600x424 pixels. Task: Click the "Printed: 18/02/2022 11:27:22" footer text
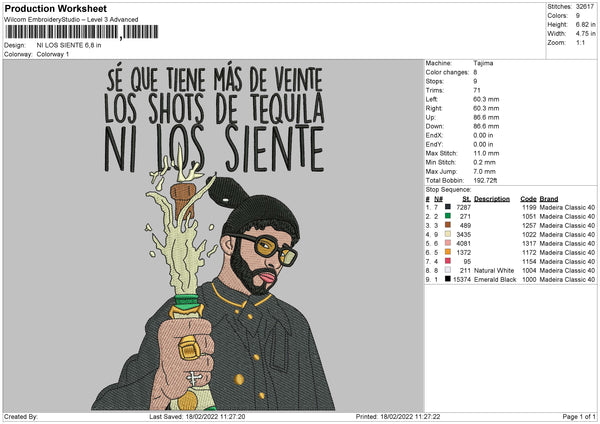coord(398,417)
